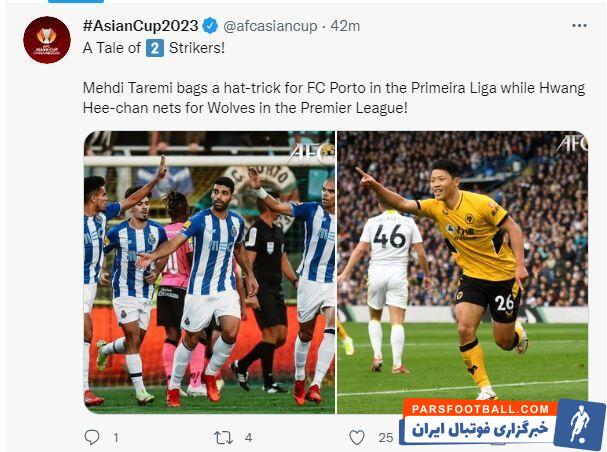Like the tweet with heart icon

(x=357, y=438)
